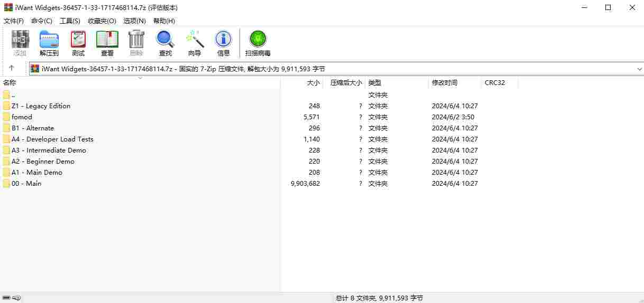Select the "Z1 - Legacy Edition" row name
The image size is (644, 303).
41,106
